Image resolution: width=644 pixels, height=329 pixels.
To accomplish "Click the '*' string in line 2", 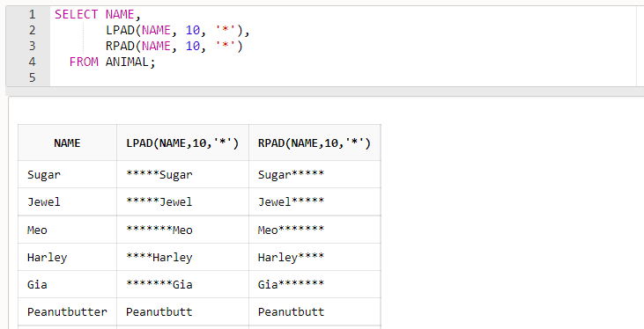I will [x=225, y=30].
